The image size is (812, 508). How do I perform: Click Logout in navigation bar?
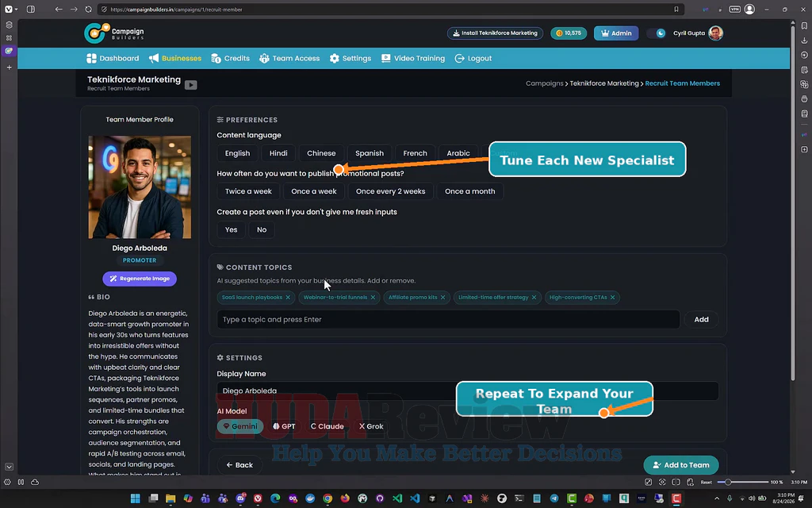(473, 59)
